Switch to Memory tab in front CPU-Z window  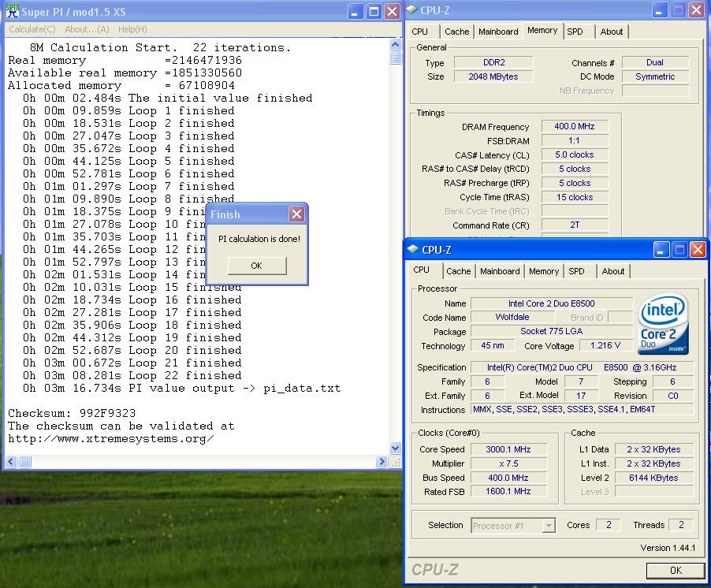(544, 271)
